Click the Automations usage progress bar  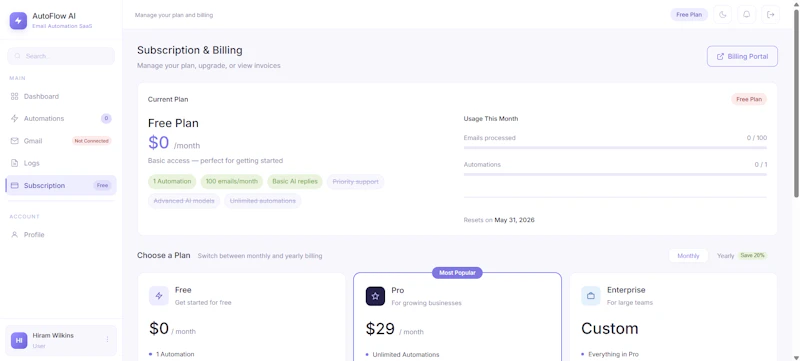615,174
